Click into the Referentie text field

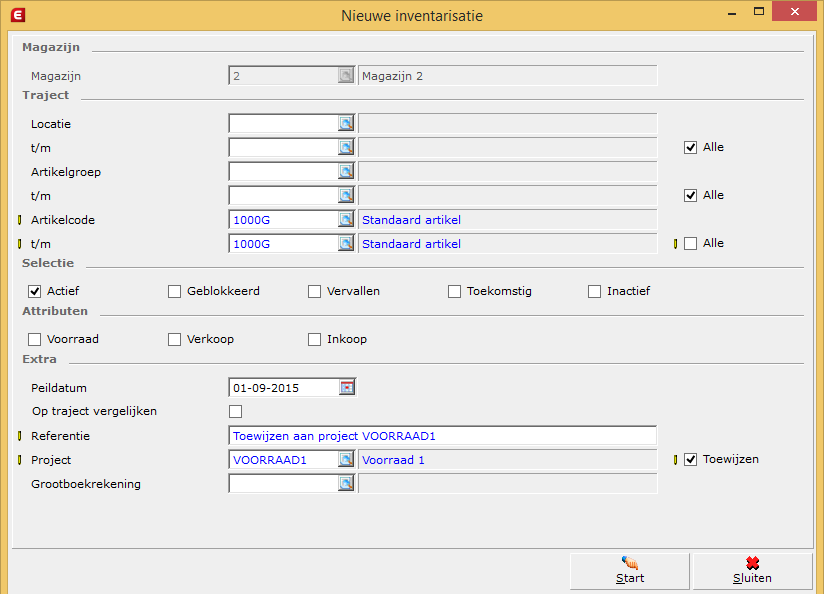(x=442, y=436)
